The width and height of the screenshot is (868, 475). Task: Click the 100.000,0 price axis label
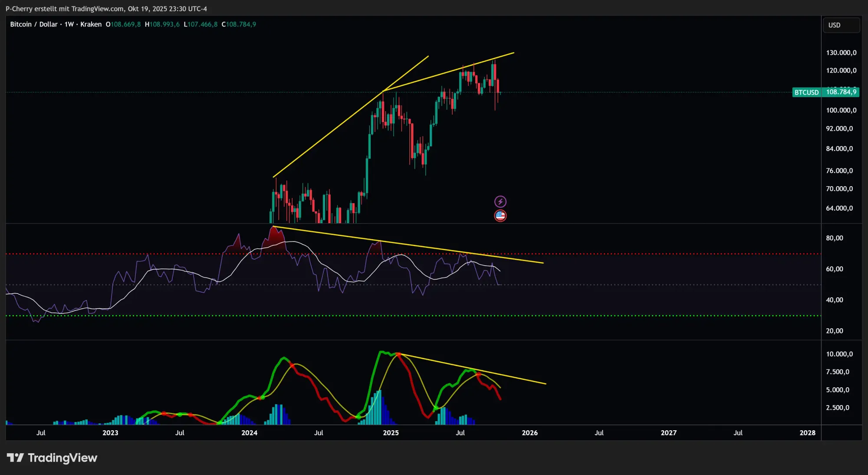(x=841, y=110)
